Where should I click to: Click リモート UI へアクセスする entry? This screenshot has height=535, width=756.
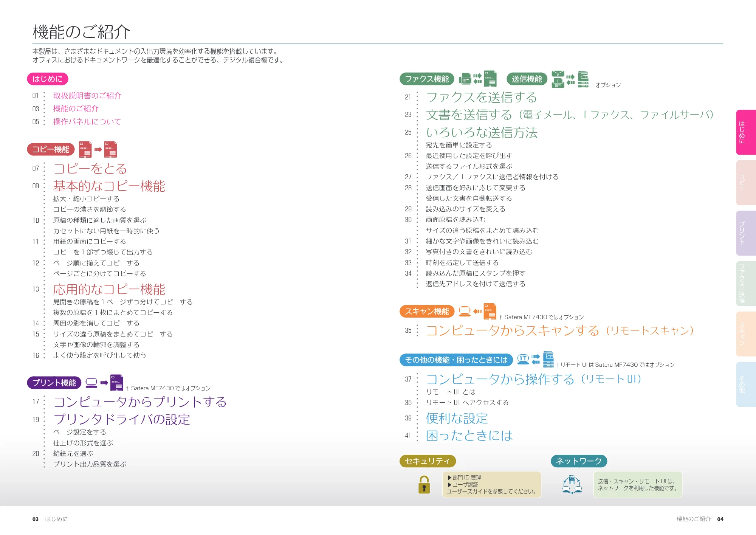pyautogui.click(x=467, y=402)
